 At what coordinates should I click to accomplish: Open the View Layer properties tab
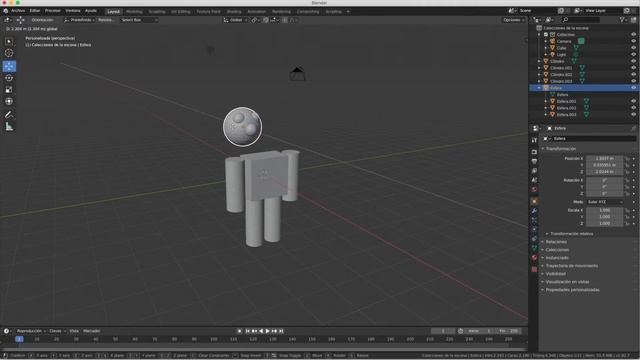(534, 171)
